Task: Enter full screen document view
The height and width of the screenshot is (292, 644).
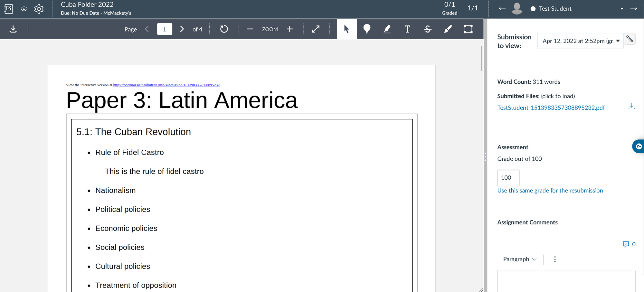Action: (x=316, y=29)
